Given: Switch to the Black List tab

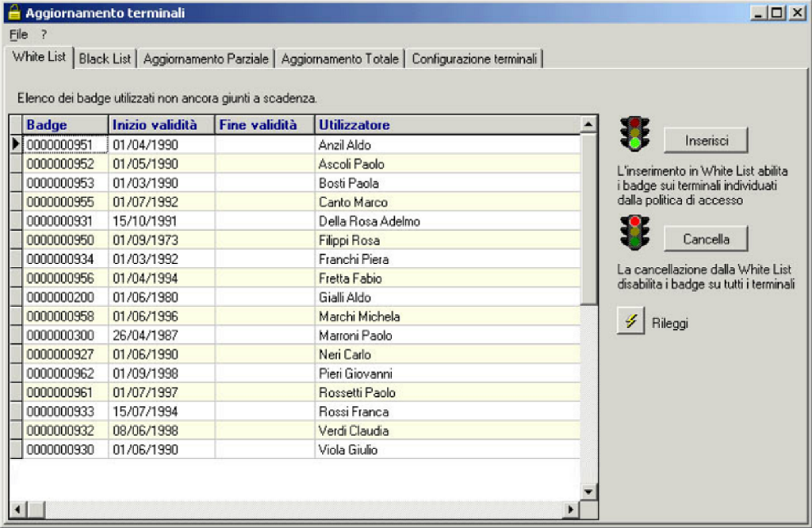Looking at the screenshot, I should coord(105,59).
